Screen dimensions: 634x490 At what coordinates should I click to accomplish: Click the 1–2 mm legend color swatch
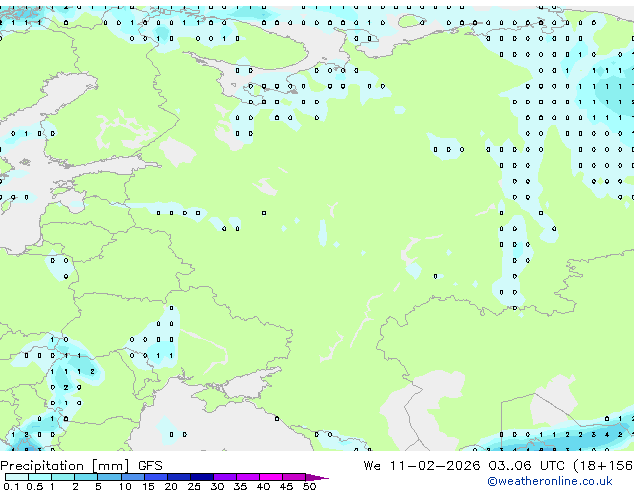coord(63,477)
